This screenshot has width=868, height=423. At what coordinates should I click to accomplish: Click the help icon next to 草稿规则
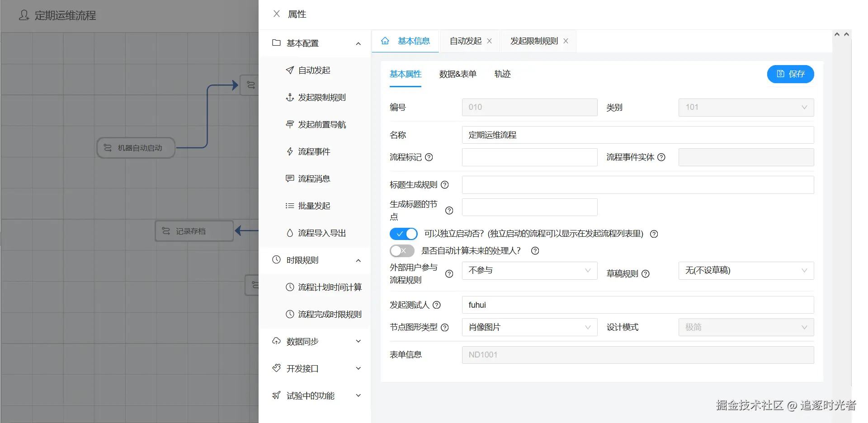tap(646, 274)
